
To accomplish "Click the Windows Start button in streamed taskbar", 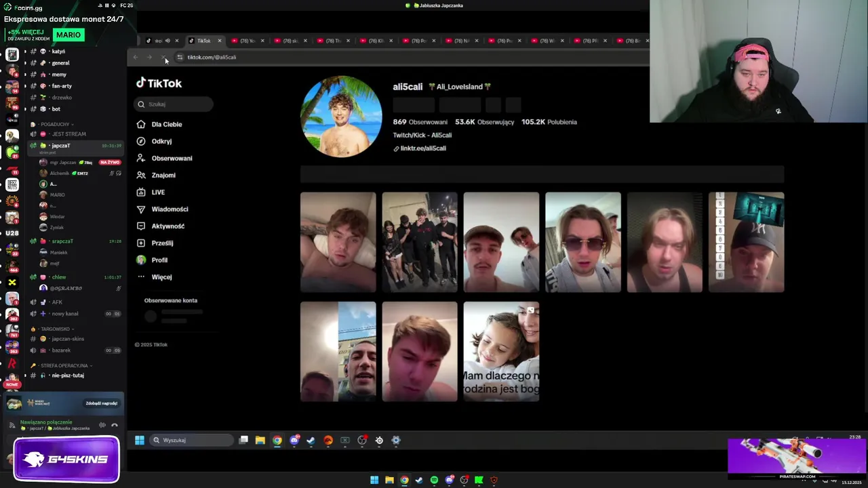I will (140, 441).
